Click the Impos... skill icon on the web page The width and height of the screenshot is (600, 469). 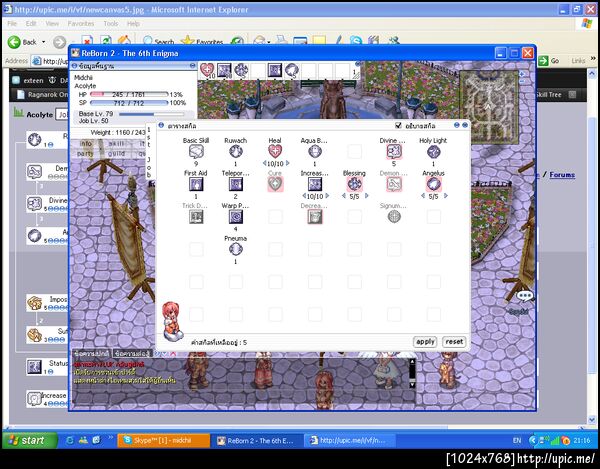[34, 303]
